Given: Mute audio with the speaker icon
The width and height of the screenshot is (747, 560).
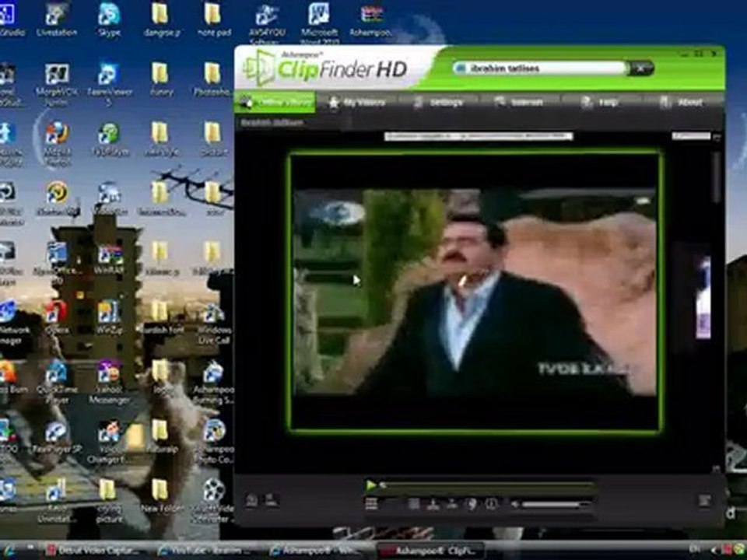Looking at the screenshot, I should tap(514, 504).
